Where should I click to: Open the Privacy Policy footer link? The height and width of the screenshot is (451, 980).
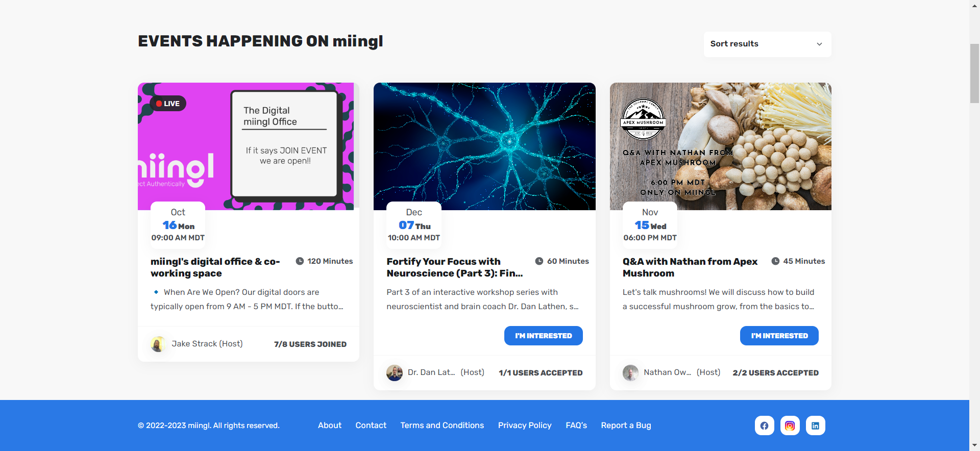click(525, 425)
